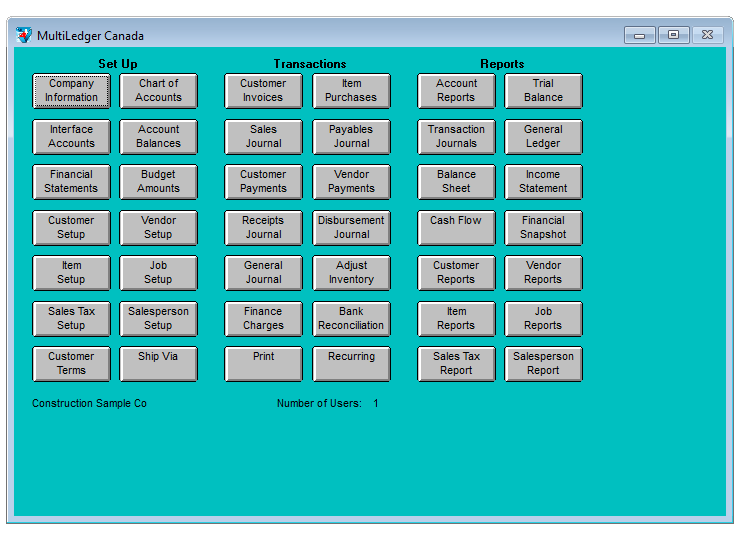This screenshot has width=740, height=540.
Task: Open Vendor Setup
Action: 159,228
